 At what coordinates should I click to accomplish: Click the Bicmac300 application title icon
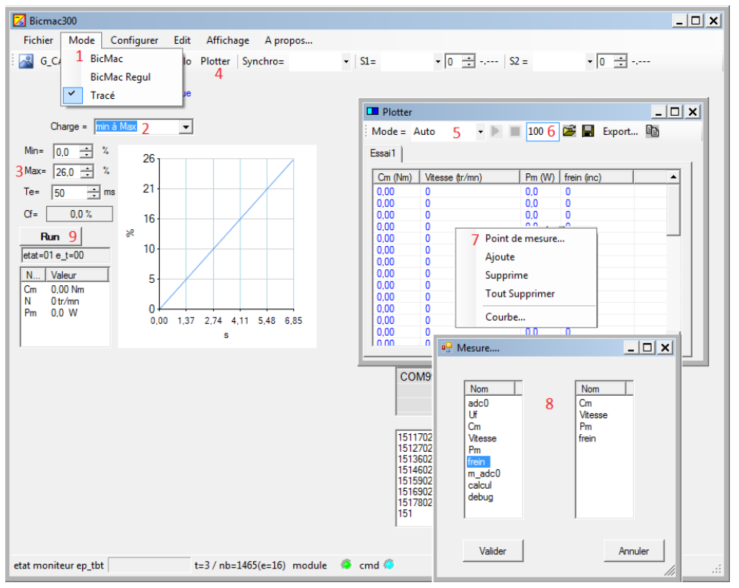click(19, 21)
